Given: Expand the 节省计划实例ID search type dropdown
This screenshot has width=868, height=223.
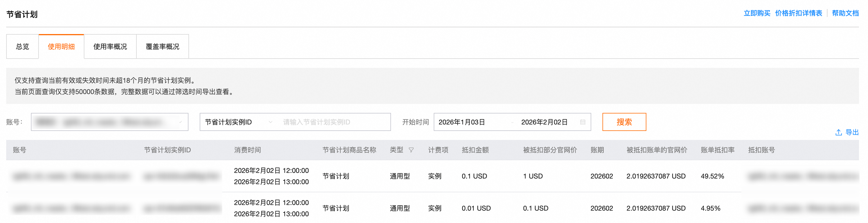Looking at the screenshot, I should click(239, 122).
